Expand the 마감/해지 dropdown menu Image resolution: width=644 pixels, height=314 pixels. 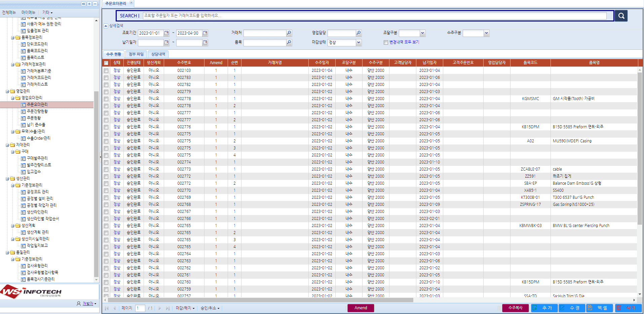(x=185, y=308)
